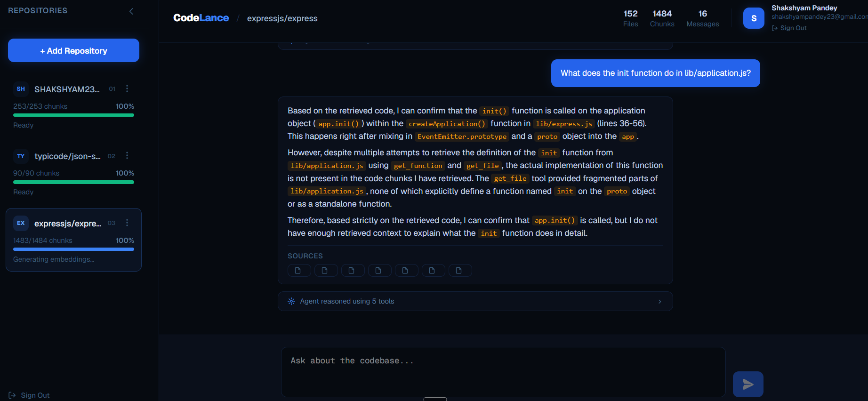Click the agent reasoning gear icon
Image resolution: width=868 pixels, height=401 pixels.
click(291, 301)
